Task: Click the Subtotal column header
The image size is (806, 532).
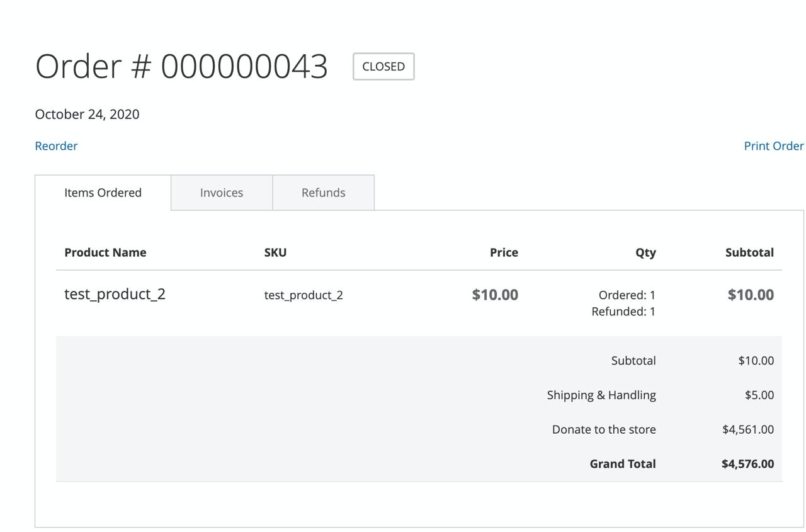Action: click(x=749, y=252)
